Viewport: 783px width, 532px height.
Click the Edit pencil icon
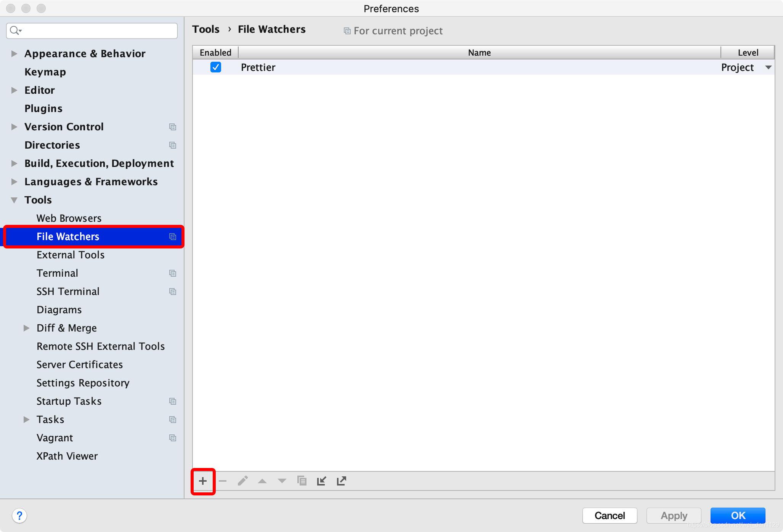[x=243, y=481]
